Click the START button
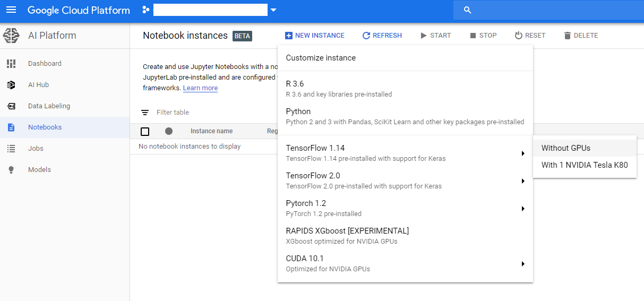This screenshot has height=301, width=644. click(x=435, y=36)
